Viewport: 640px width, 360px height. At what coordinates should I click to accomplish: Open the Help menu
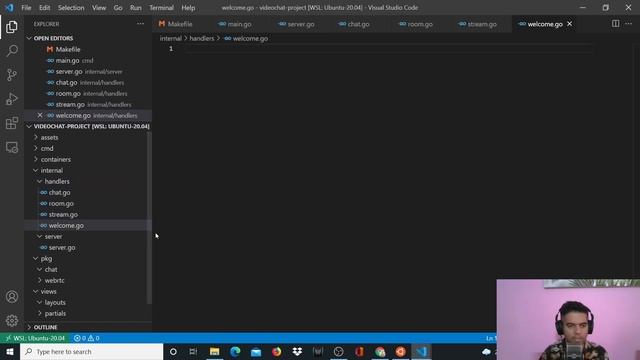188,8
